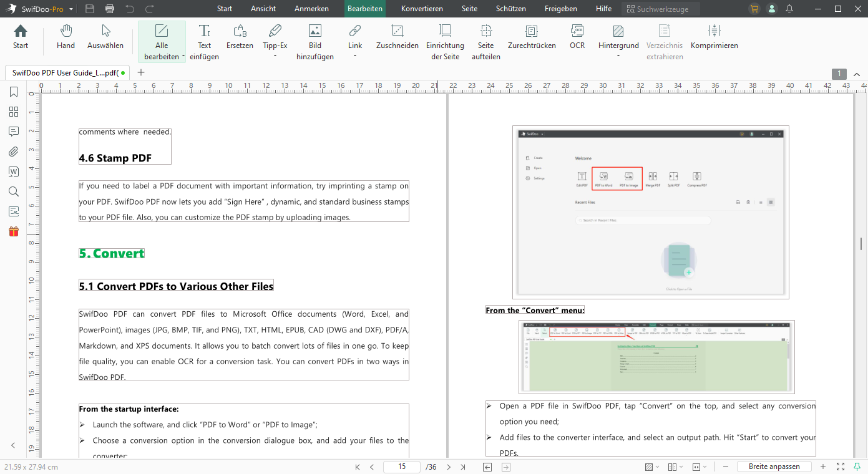868x474 pixels.
Task: Click the Breite anpassen zoom box
Action: 774,467
